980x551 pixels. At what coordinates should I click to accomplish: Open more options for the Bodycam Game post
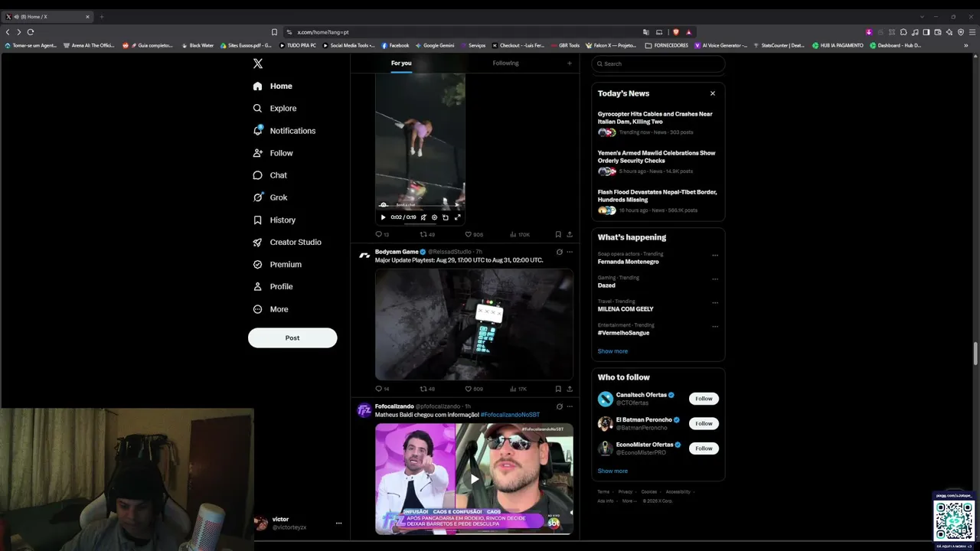570,252
